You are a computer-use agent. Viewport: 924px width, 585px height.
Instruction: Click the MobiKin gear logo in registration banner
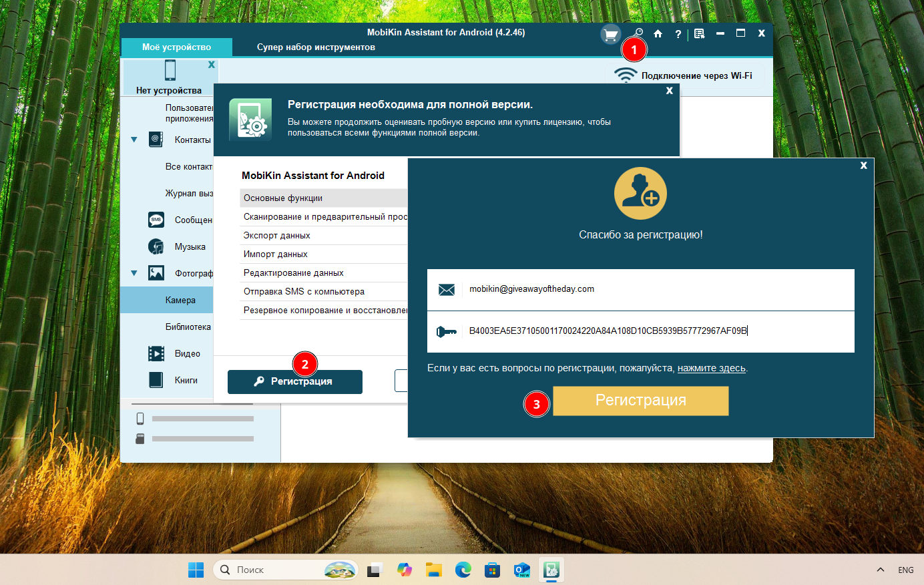click(x=250, y=120)
